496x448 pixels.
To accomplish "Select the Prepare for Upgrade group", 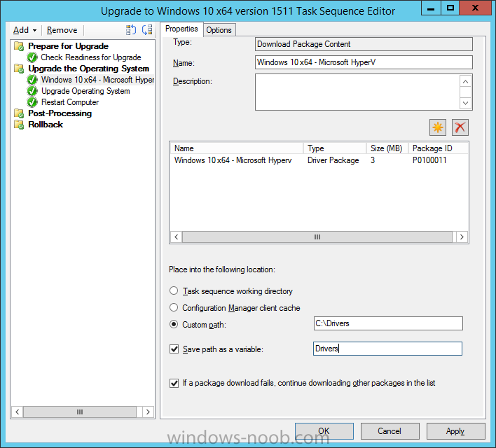I will click(x=69, y=46).
